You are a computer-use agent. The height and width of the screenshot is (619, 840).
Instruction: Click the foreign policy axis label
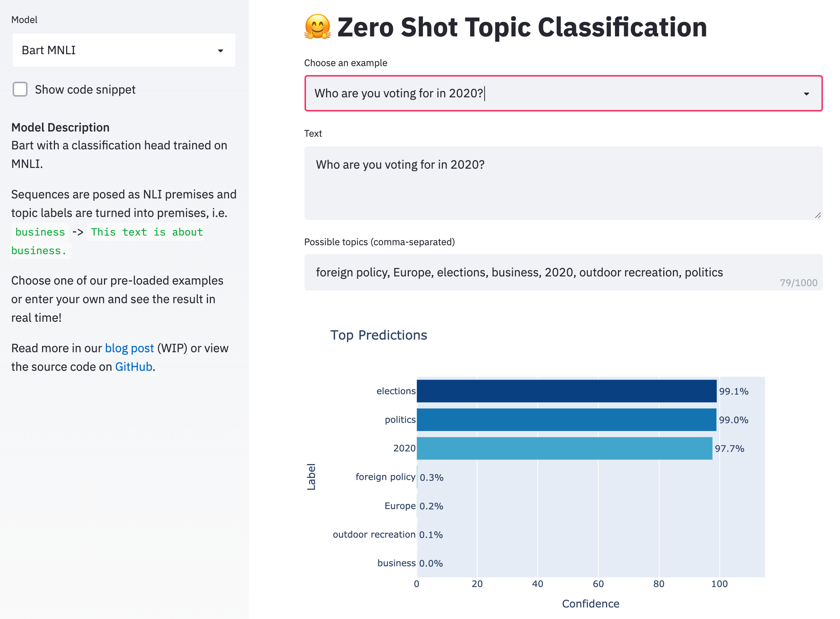pos(385,477)
